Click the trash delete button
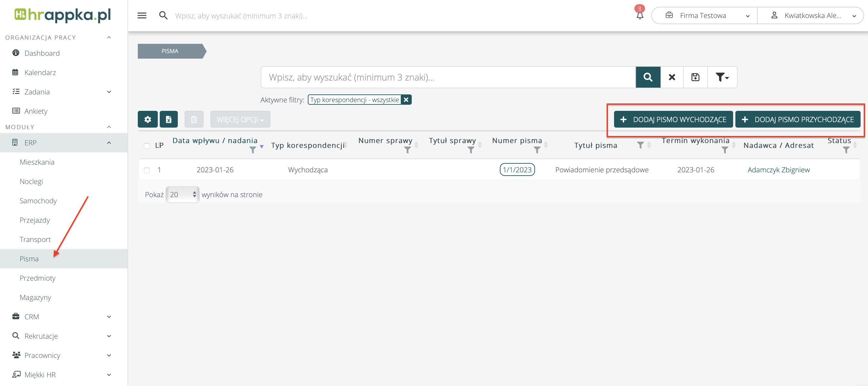The width and height of the screenshot is (868, 386). coord(194,119)
